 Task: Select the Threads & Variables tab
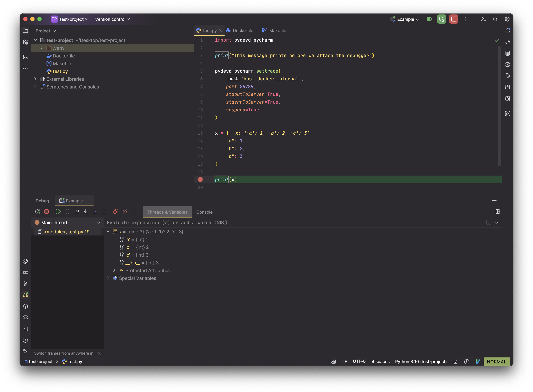167,212
